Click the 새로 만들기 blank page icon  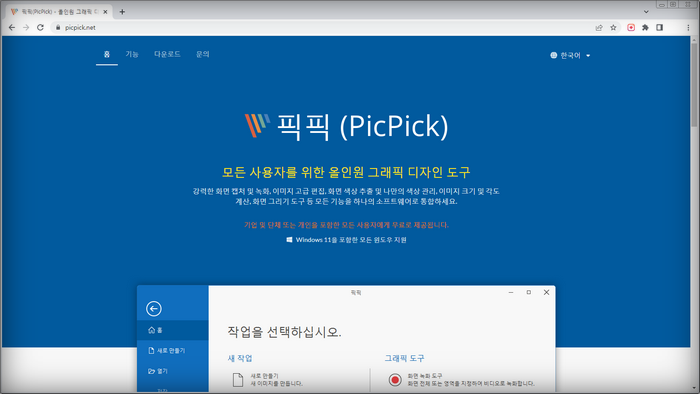point(238,380)
